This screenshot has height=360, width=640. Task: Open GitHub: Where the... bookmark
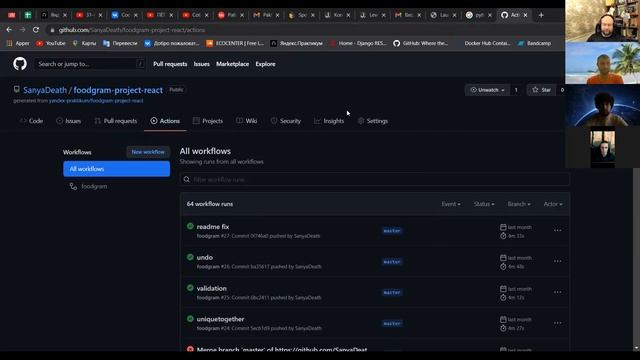tap(421, 43)
